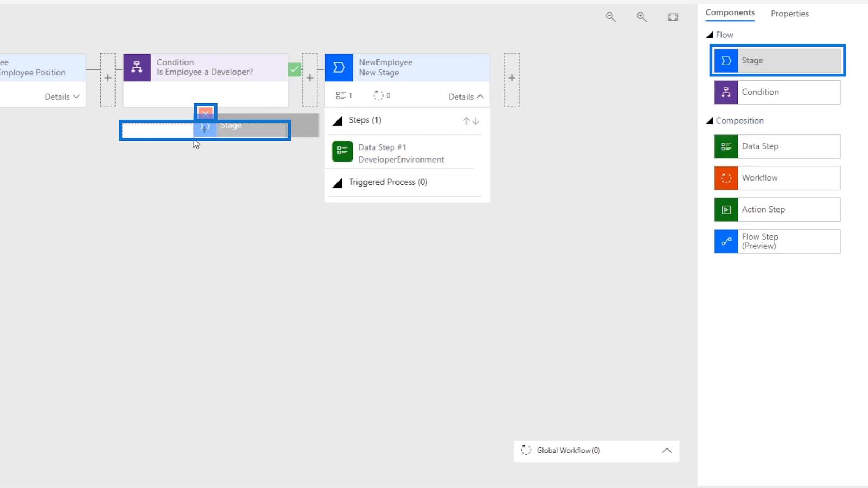This screenshot has height=488, width=868.
Task: Add a component after the Condition's checkmark
Action: (x=310, y=79)
